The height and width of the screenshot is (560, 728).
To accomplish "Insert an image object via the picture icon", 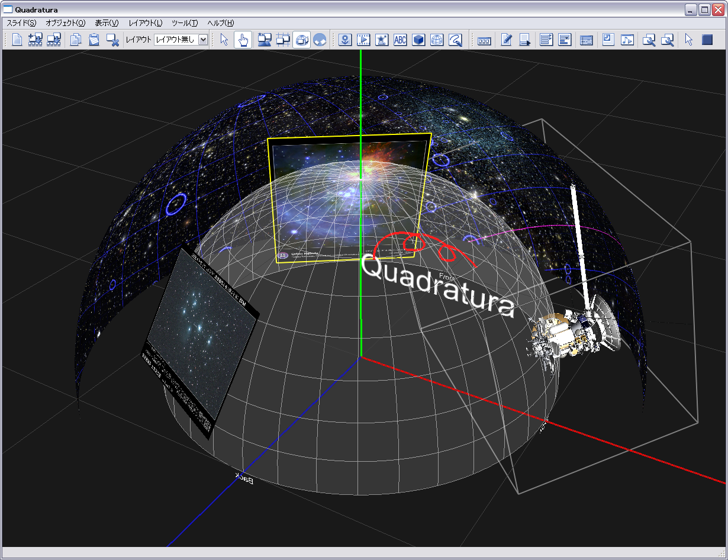I will [346, 40].
